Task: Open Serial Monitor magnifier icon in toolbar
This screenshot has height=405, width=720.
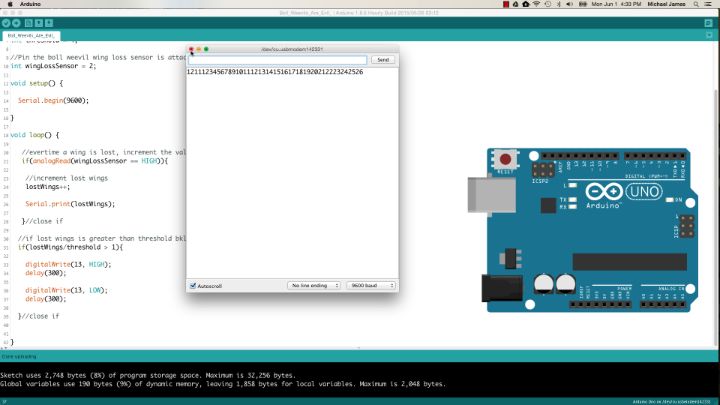Action: coord(709,23)
